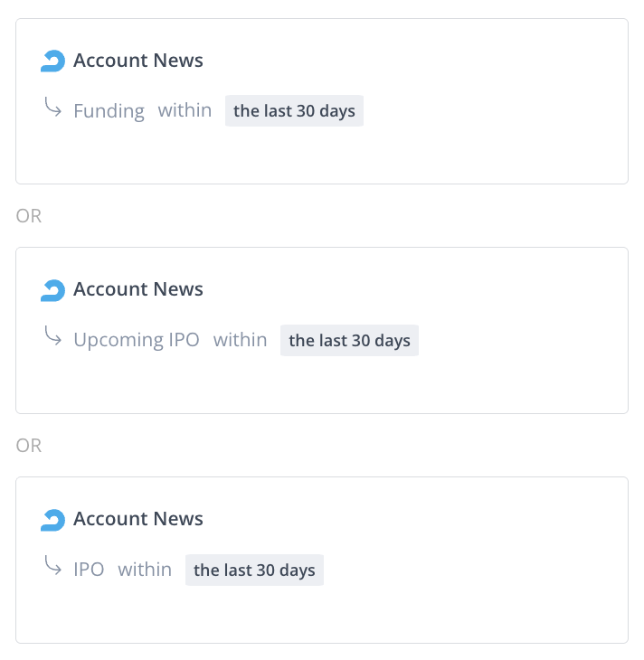Screen dimensions: 644x660
Task: Click the 'within' operator next to Funding
Action: click(x=185, y=110)
